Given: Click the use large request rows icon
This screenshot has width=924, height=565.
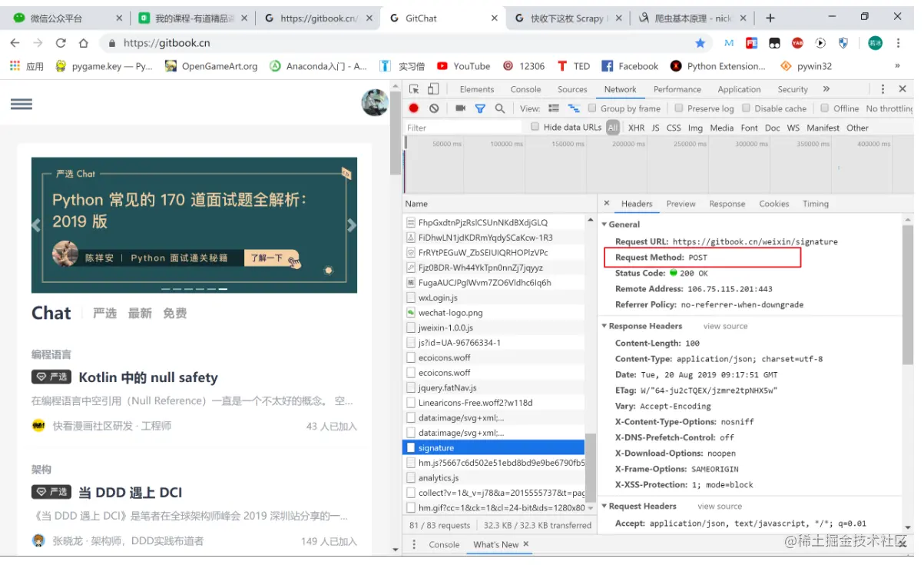Looking at the screenshot, I should pos(552,108).
